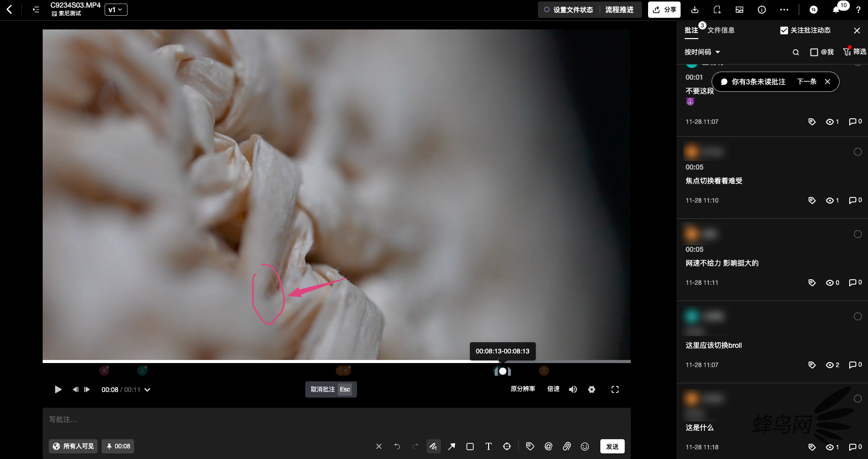The height and width of the screenshot is (459, 868).
Task: Click the tag icon in annotation toolbar
Action: pos(530,446)
